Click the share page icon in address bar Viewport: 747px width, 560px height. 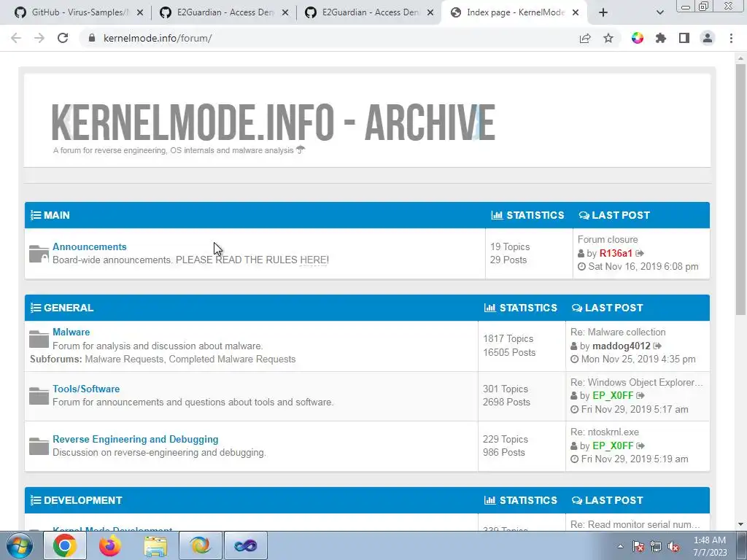coord(585,38)
